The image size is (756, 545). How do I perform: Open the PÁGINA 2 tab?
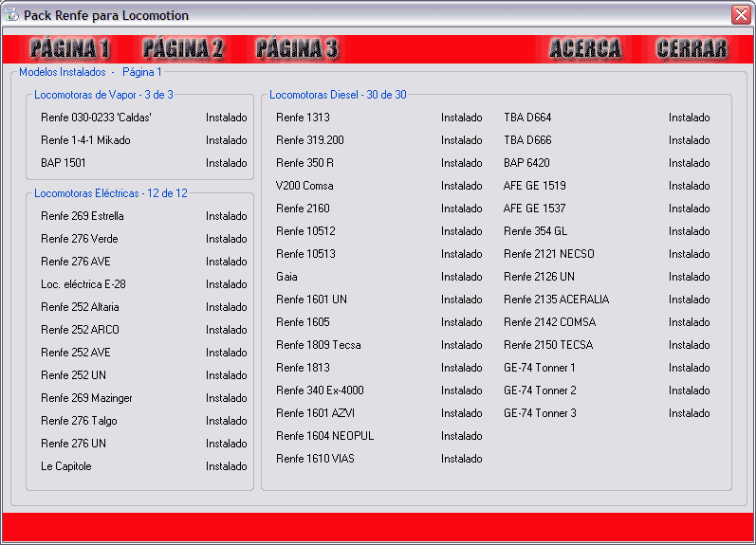pos(183,49)
